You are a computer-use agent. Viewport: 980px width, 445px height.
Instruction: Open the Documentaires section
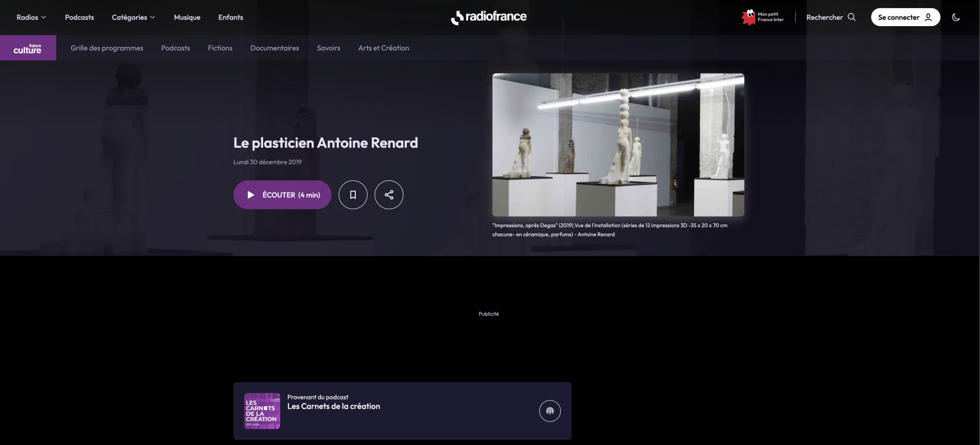click(275, 48)
